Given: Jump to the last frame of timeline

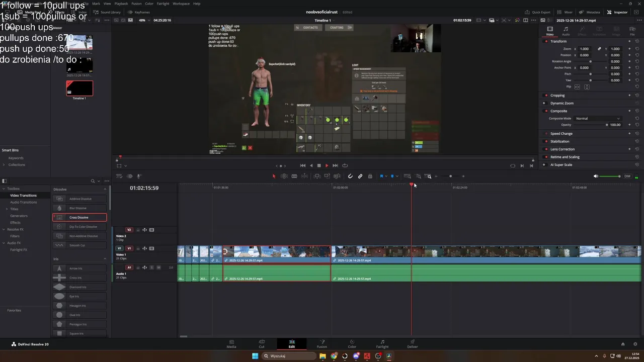Looking at the screenshot, I should [335, 165].
